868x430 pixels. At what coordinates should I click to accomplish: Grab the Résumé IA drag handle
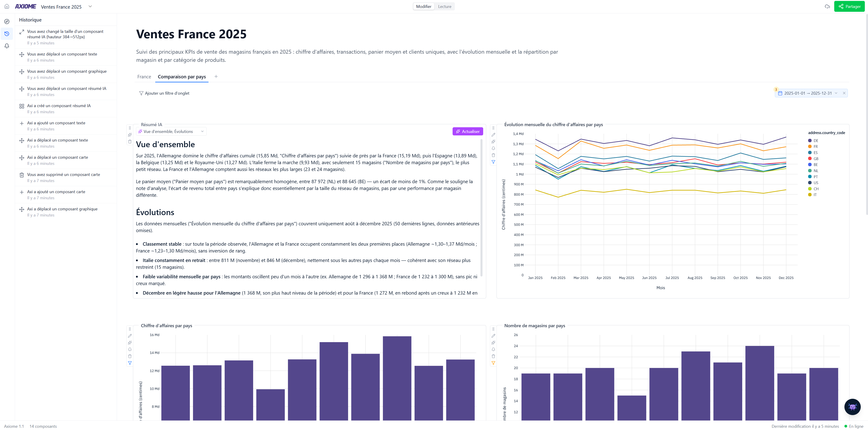tap(130, 128)
